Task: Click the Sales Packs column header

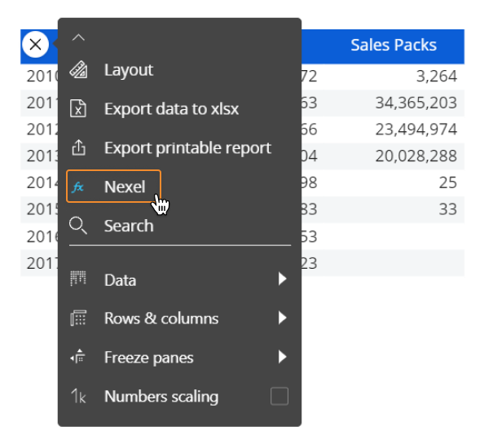Action: coord(394,46)
